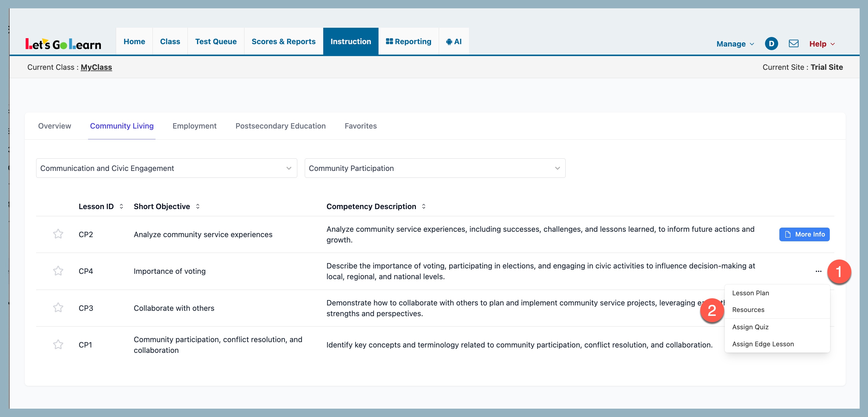Select Assign Quiz from the menu
This screenshot has height=417, width=868.
point(750,327)
